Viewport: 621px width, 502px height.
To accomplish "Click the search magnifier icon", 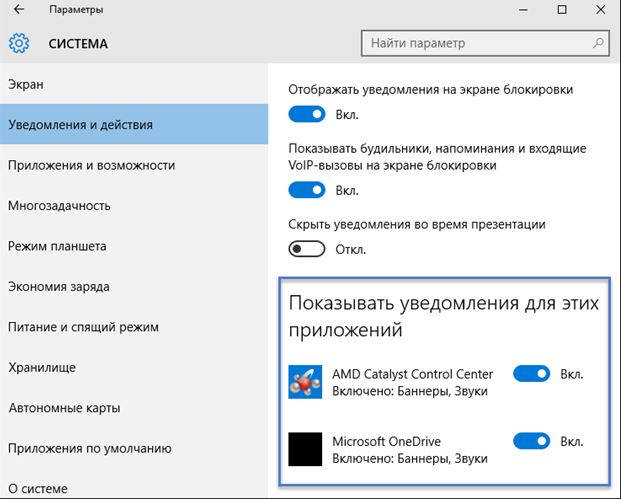I will (x=598, y=43).
